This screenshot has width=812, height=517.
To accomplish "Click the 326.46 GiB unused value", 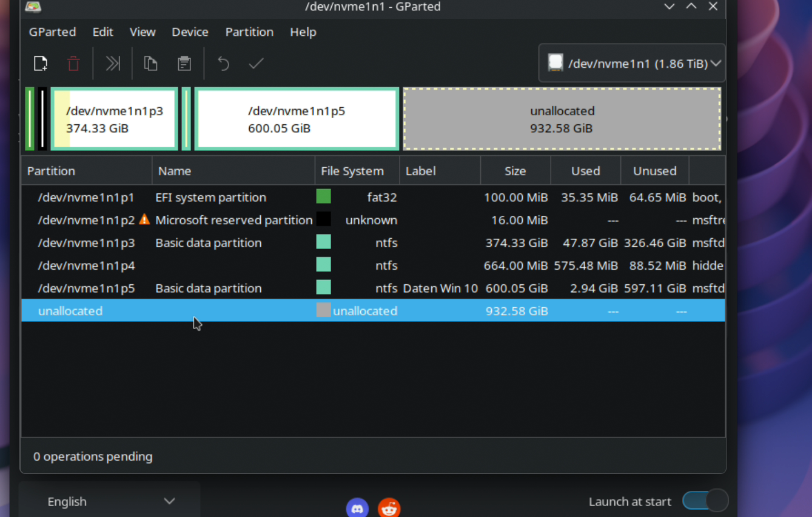I will 655,243.
